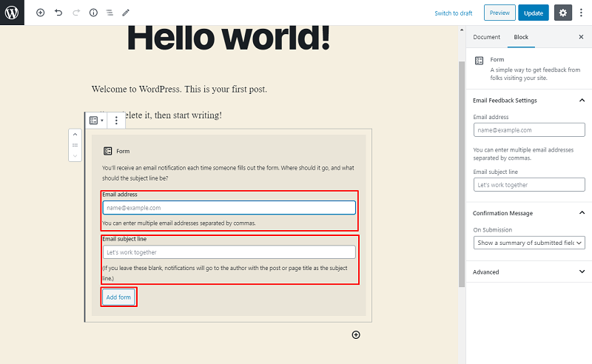Move the Form block down

pos(75,155)
